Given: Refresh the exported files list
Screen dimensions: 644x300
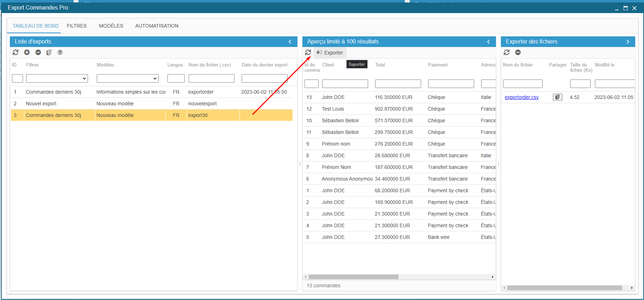Looking at the screenshot, I should click(x=507, y=52).
